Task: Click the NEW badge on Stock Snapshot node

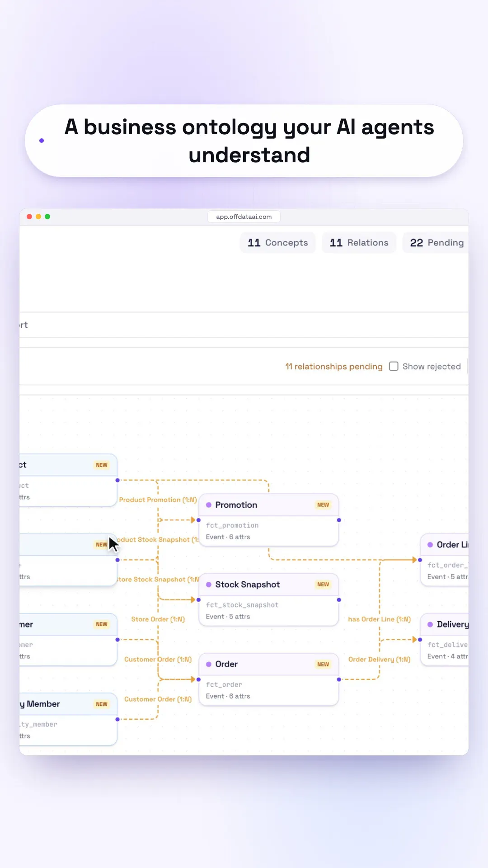Action: pos(323,585)
